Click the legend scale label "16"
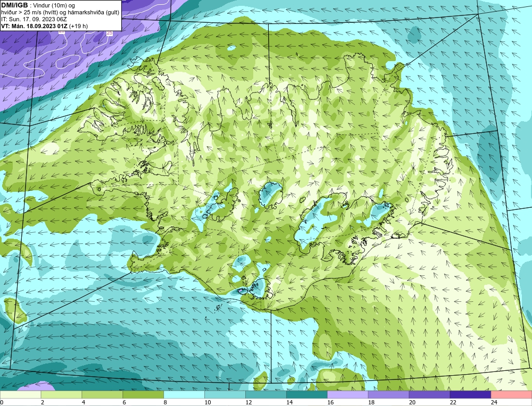532x406 pixels. click(330, 402)
